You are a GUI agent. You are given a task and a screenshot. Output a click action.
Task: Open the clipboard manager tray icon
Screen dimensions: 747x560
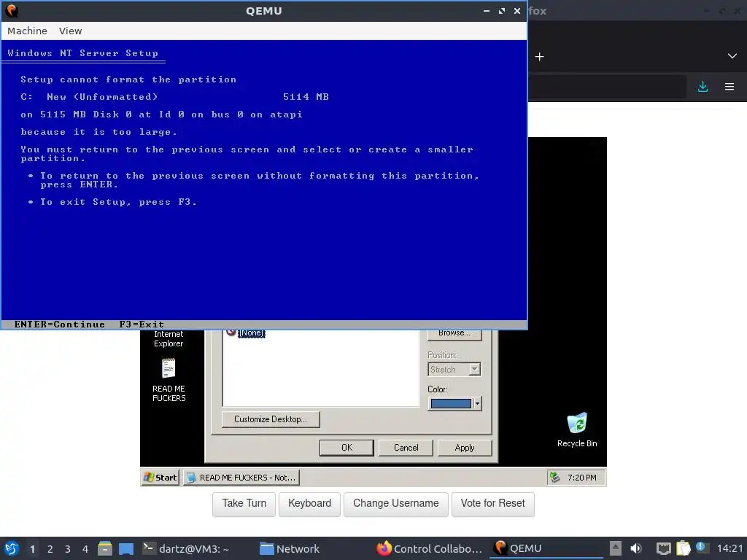pyautogui.click(x=683, y=548)
